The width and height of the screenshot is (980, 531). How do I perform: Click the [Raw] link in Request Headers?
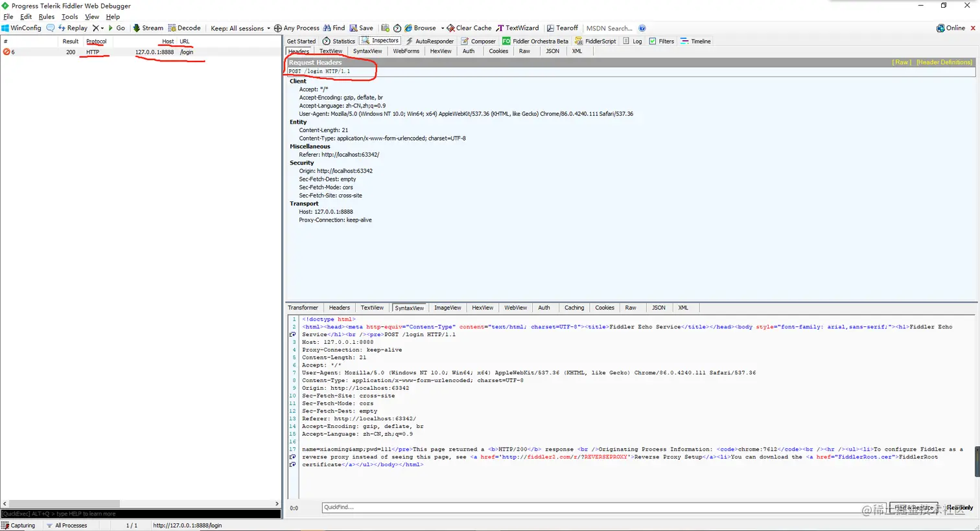tap(902, 62)
